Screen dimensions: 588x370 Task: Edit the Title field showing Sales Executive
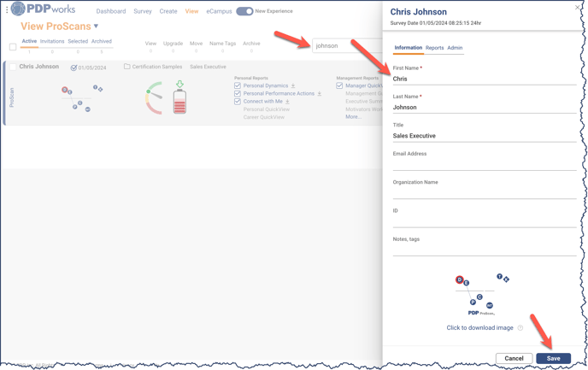[x=485, y=136]
